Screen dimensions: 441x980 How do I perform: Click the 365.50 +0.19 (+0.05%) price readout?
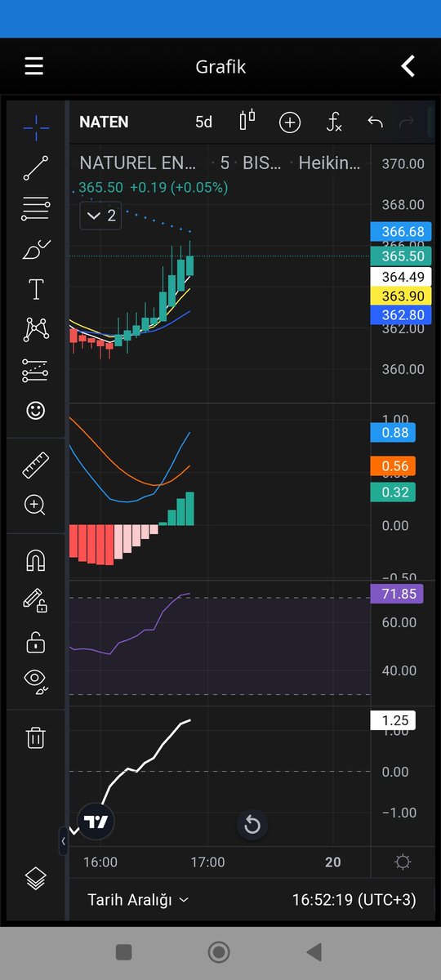[x=154, y=187]
